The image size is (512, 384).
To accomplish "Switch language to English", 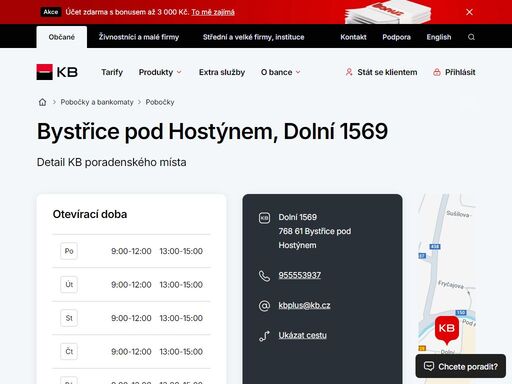I will (x=439, y=37).
